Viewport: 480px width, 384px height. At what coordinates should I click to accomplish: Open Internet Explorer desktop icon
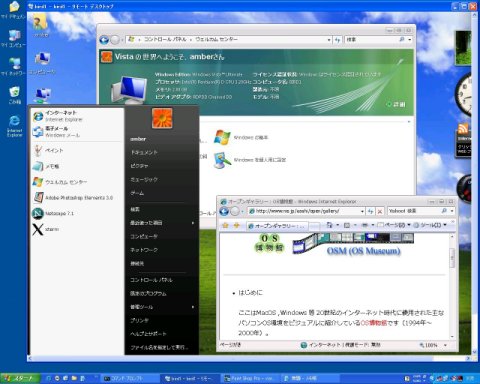pos(14,126)
